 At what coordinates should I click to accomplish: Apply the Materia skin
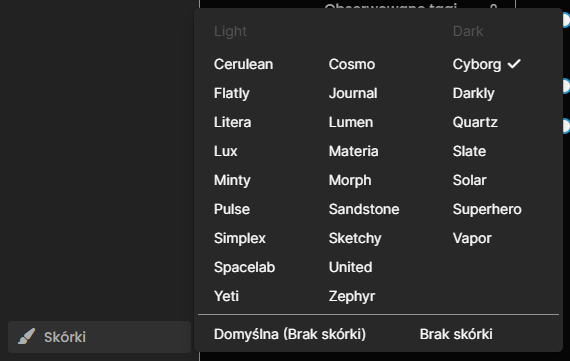[353, 151]
